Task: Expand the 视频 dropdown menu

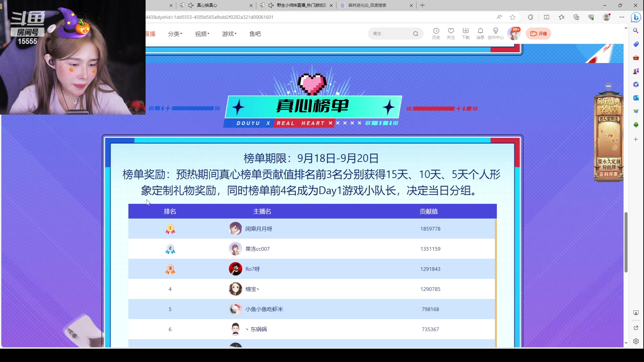Action: (202, 34)
